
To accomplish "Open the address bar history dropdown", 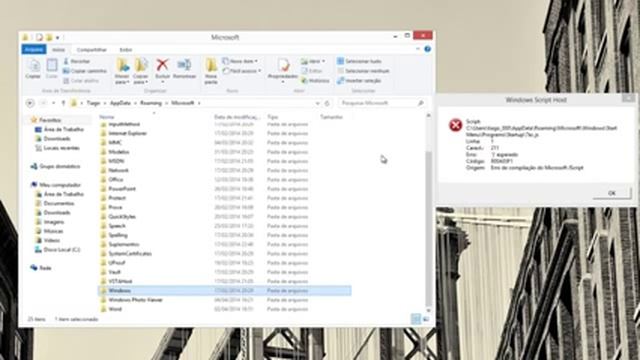I will point(318,103).
